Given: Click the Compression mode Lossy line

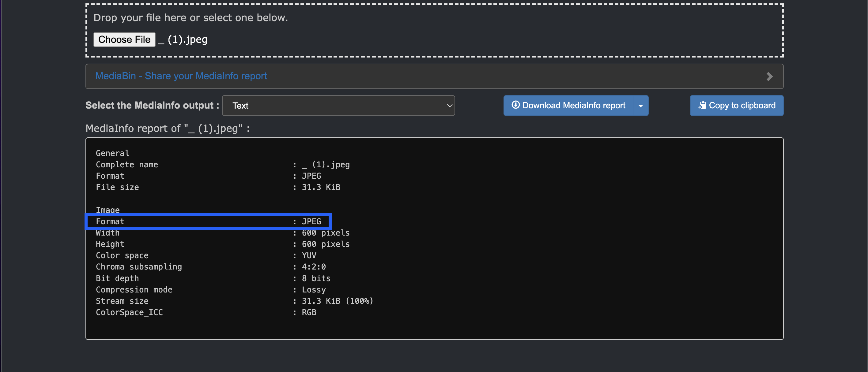Looking at the screenshot, I should 211,289.
